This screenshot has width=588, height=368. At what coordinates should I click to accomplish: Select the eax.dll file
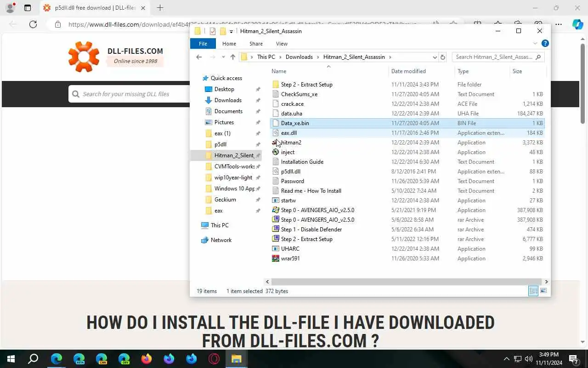(x=288, y=133)
